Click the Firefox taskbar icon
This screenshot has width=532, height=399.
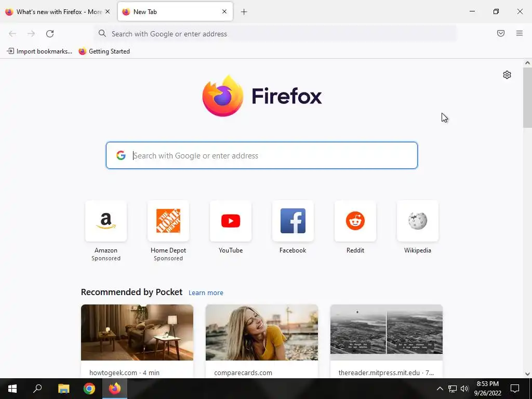coord(115,389)
